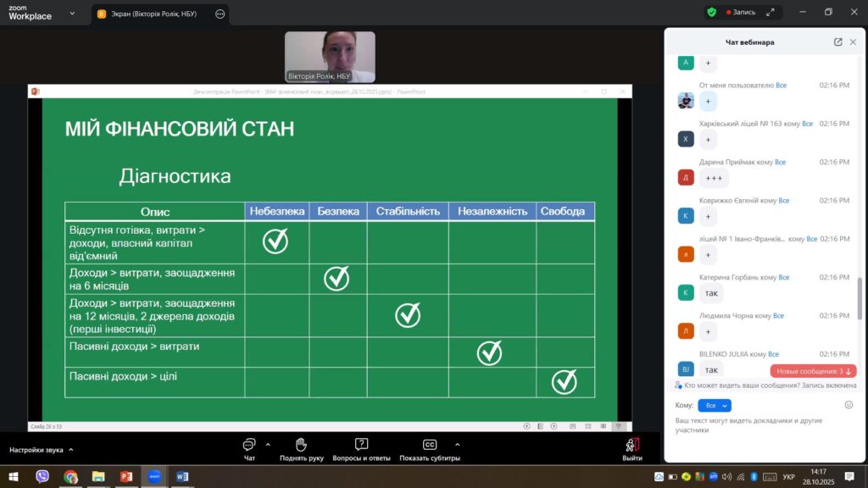
Task: Open the 'Кому: Все' recipient dropdown
Action: click(714, 406)
